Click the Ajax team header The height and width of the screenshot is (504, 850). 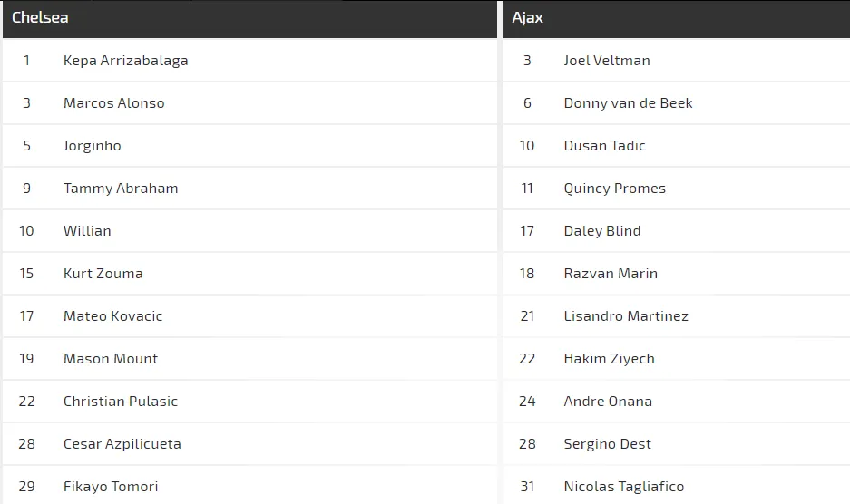(527, 18)
